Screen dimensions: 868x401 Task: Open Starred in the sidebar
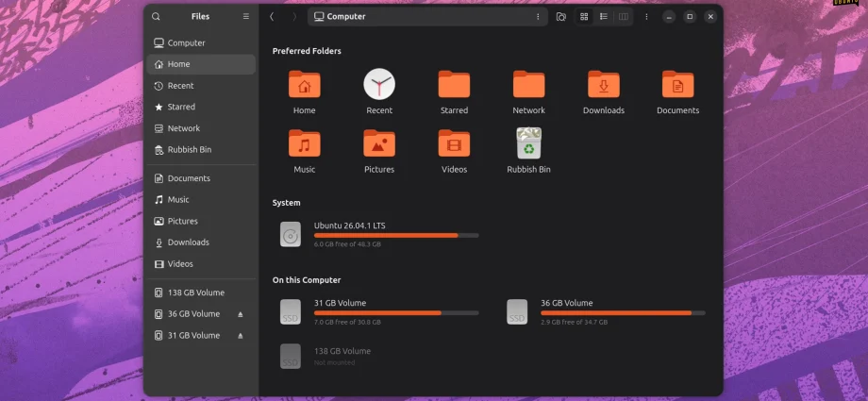[201, 107]
